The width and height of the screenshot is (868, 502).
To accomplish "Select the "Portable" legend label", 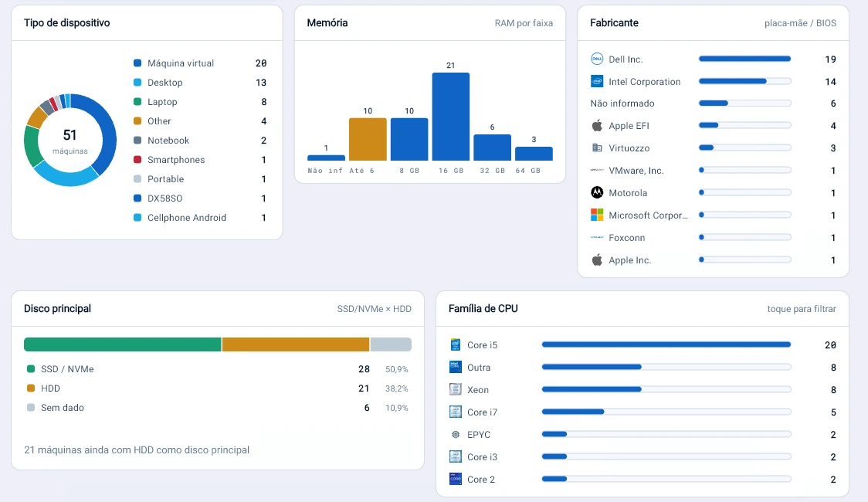I will coord(165,178).
